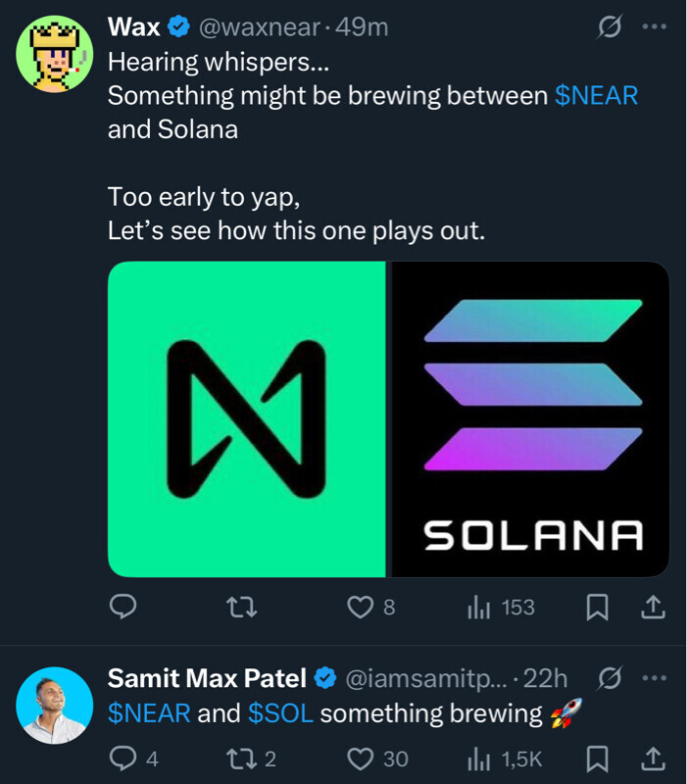Like Samit Max Patel's tweet
The image size is (687, 784).
tap(362, 758)
